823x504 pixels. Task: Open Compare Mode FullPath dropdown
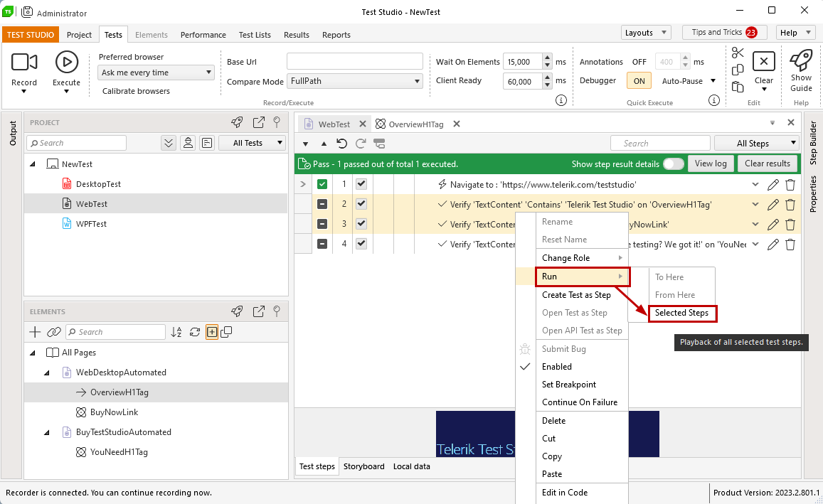pos(355,81)
